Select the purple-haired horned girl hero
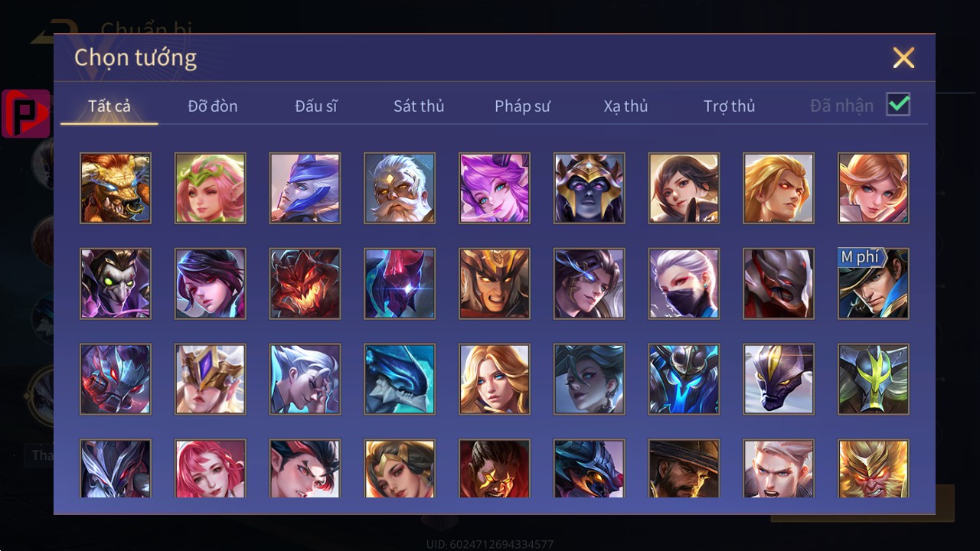The image size is (980, 551). pos(495,188)
